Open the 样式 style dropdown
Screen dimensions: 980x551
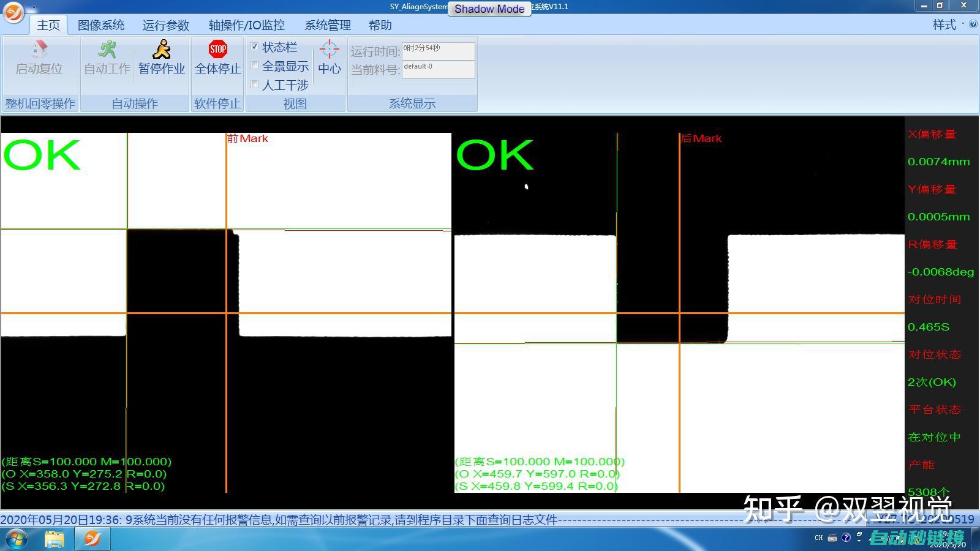point(948,24)
